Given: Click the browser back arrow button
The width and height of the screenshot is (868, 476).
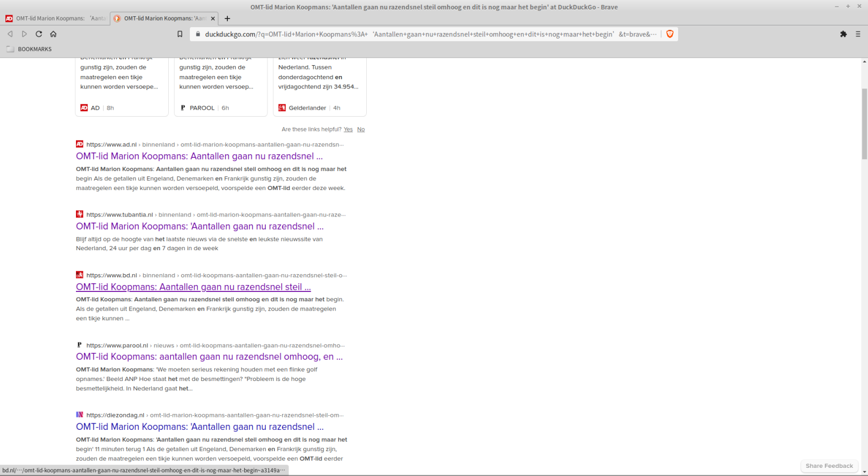Looking at the screenshot, I should [x=10, y=34].
